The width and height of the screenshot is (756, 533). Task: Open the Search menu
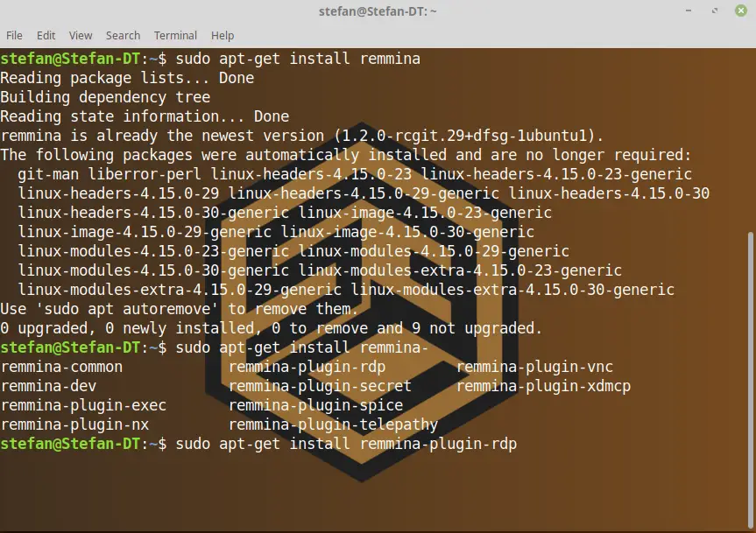pyautogui.click(x=123, y=36)
